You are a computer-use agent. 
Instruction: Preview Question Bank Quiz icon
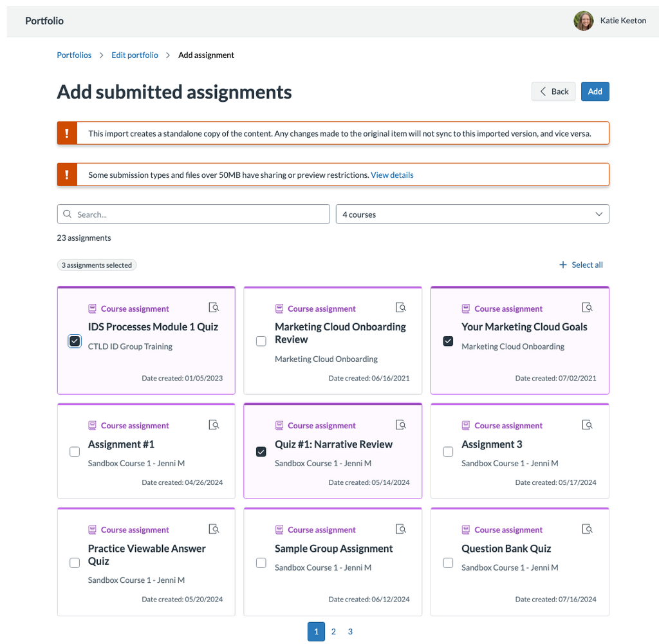587,529
